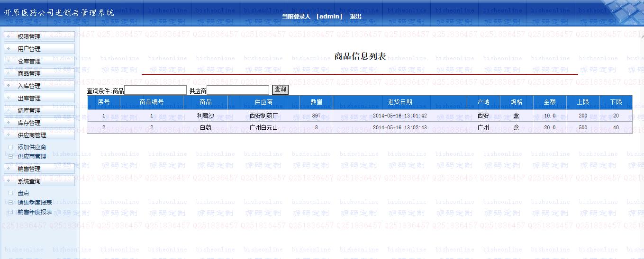The width and height of the screenshot is (644, 259).
Task: Click the 产地 column header
Action: pos(483,102)
